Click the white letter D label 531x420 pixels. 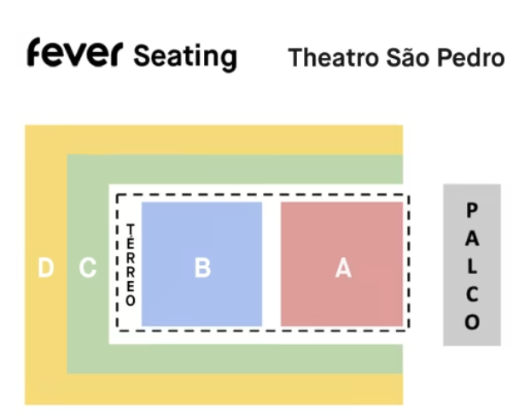coord(45,268)
